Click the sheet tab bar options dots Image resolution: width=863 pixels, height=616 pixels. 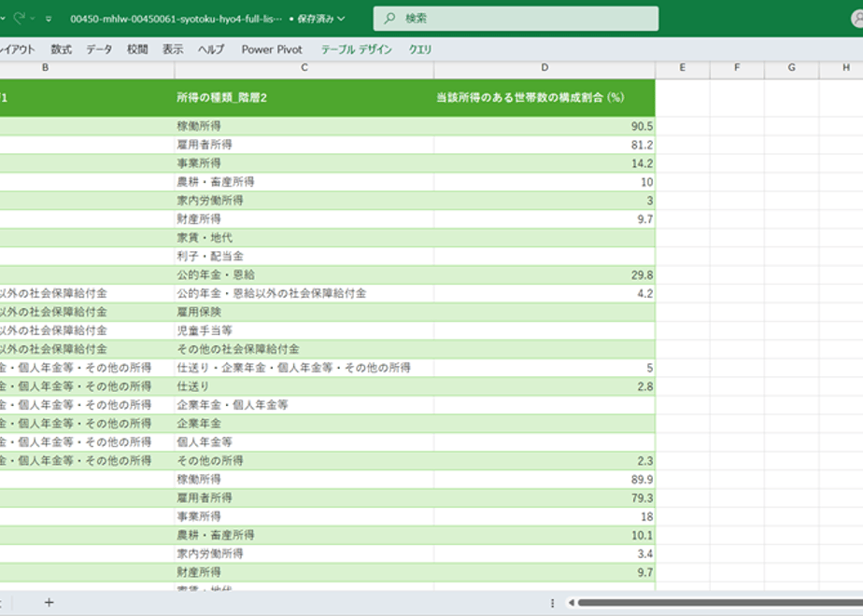pyautogui.click(x=552, y=603)
